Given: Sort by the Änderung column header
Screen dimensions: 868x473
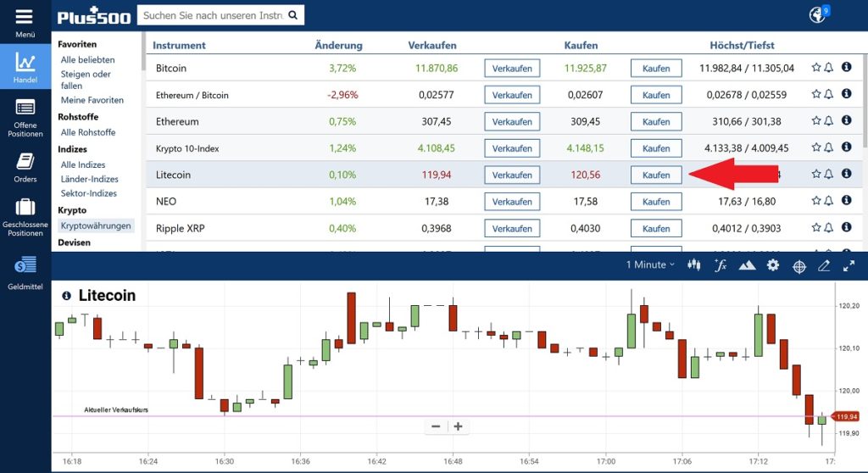Looking at the screenshot, I should tap(338, 46).
